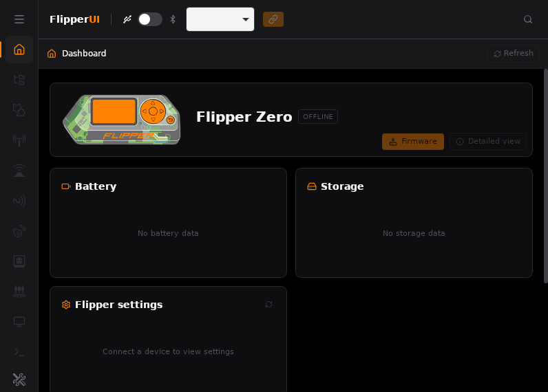Click the Flipper settings heading
Image resolution: width=548 pixels, height=392 pixels.
[119, 305]
